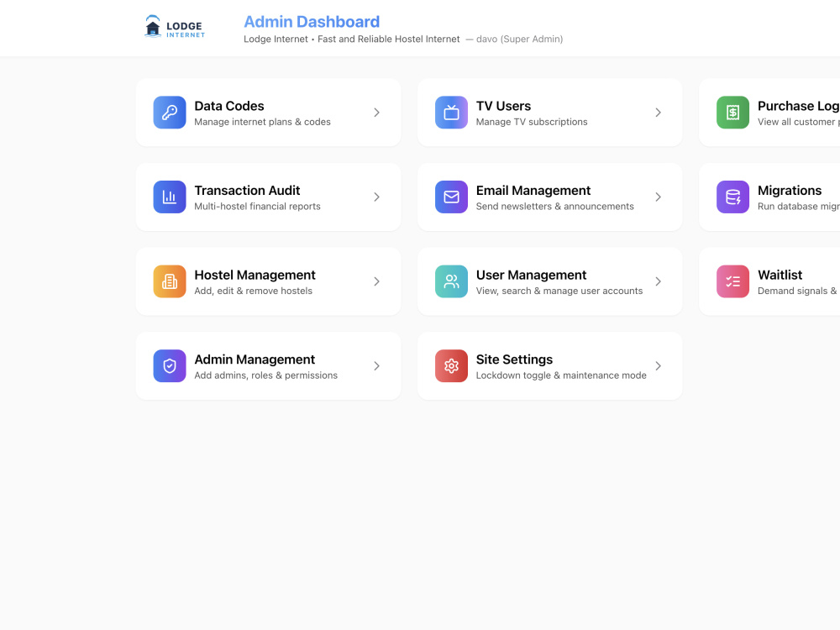
Task: Open Email Management title
Action: coord(533,191)
